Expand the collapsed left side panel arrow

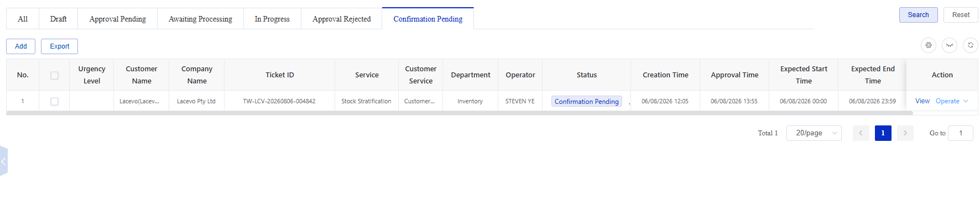[x=3, y=161]
